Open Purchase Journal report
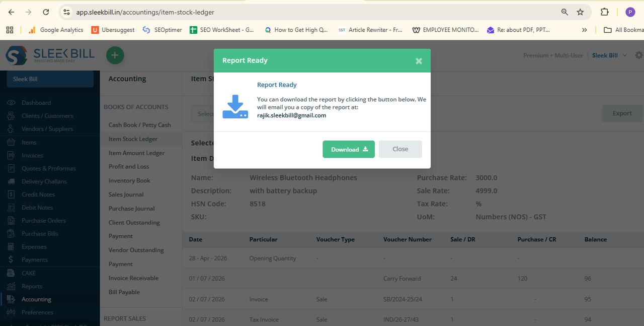644x326 pixels. [x=132, y=209]
